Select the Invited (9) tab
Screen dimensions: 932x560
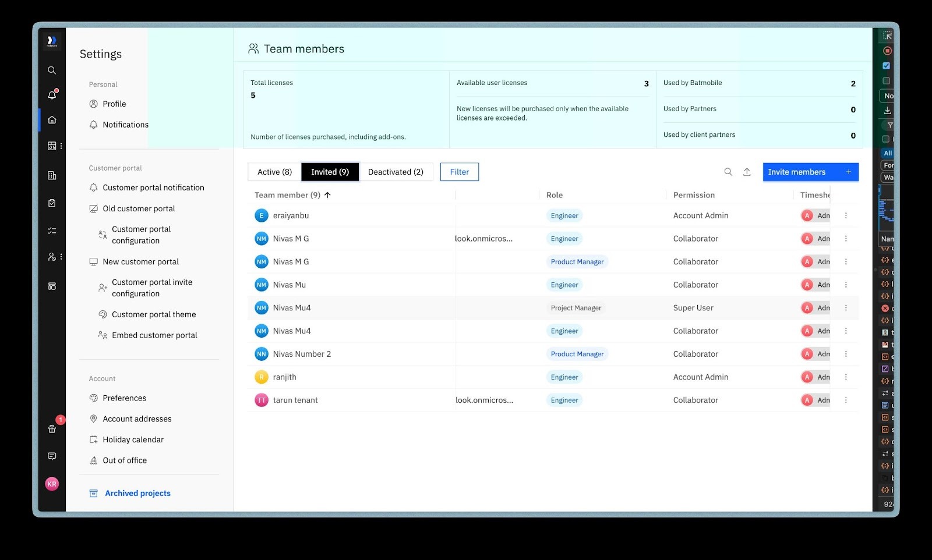click(x=330, y=172)
